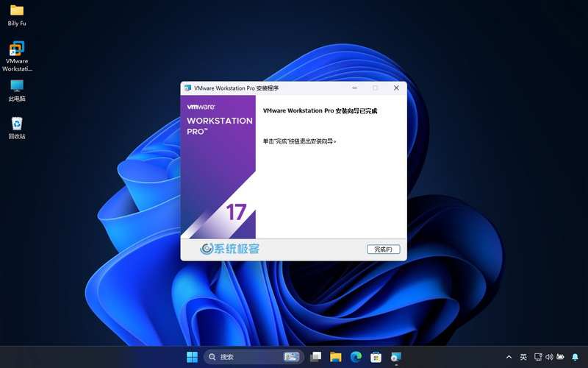Expand the hidden system tray icons
This screenshot has height=368, width=588.
tap(509, 357)
